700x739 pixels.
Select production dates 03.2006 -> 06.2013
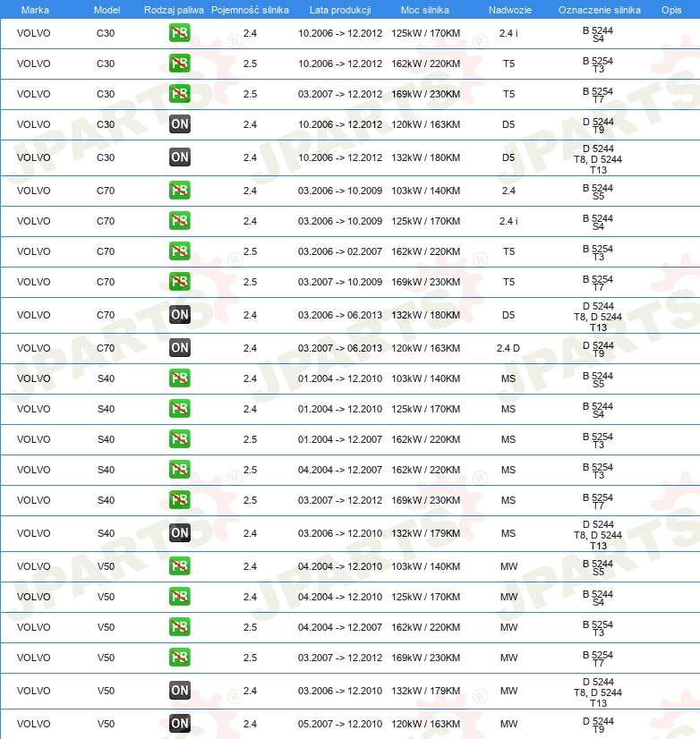click(340, 315)
